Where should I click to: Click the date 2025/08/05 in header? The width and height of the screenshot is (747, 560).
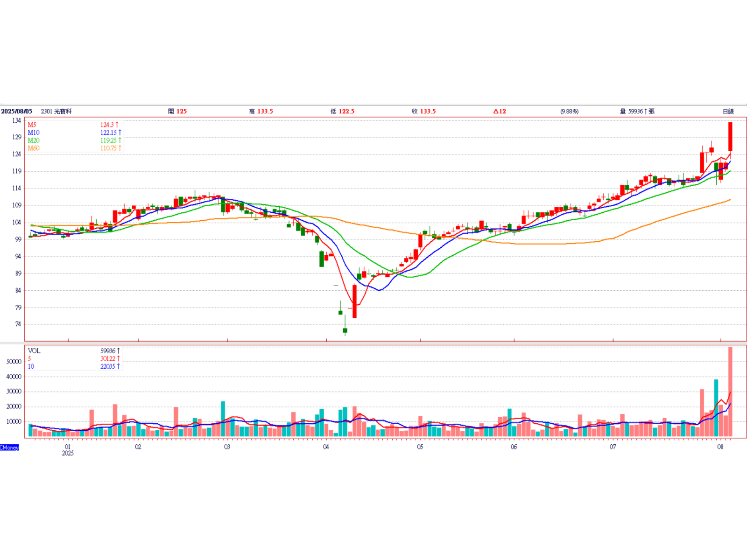tap(17, 112)
